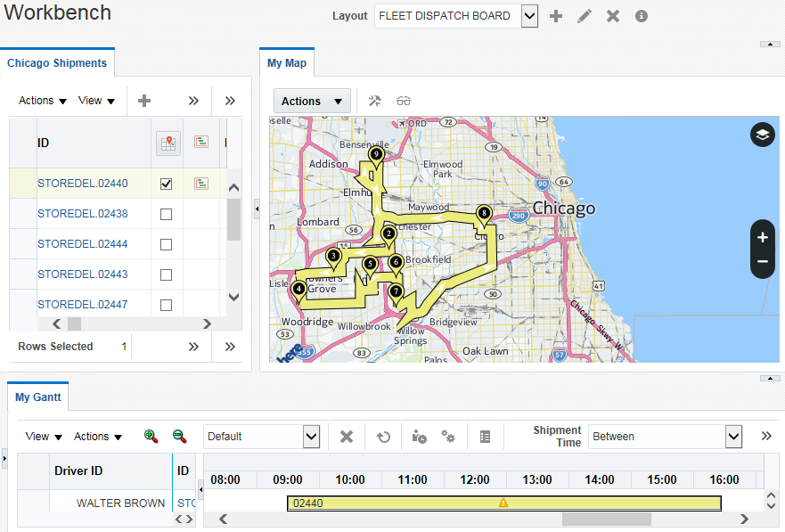Screen dimensions: 785x532
Task: Open shipment STOREDEL.02443 link
Action: click(82, 274)
